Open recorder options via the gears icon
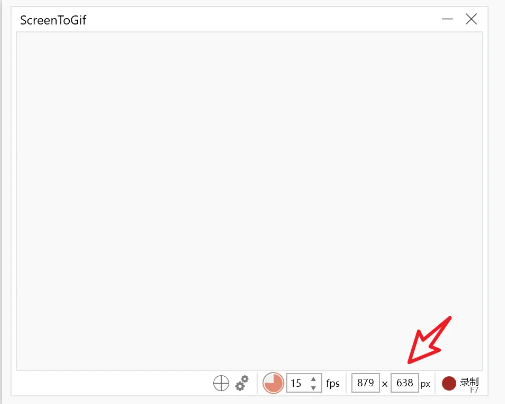This screenshot has height=404, width=505. click(x=242, y=383)
